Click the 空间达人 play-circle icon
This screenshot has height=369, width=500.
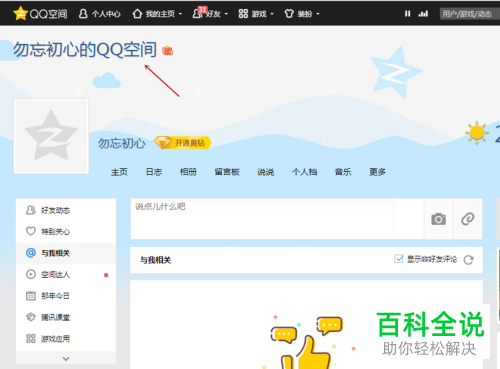coord(31,274)
